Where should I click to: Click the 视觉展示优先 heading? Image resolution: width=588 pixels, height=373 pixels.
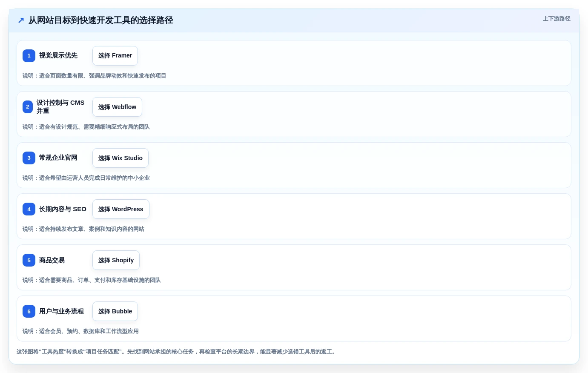tap(58, 55)
